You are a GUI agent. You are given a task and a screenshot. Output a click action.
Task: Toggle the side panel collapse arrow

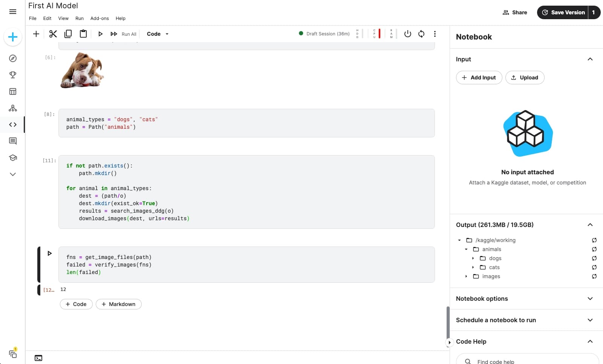(449, 342)
